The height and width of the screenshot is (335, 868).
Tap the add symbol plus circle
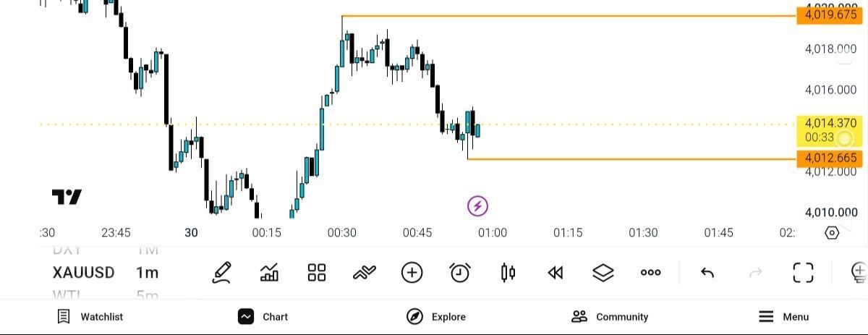tap(412, 273)
